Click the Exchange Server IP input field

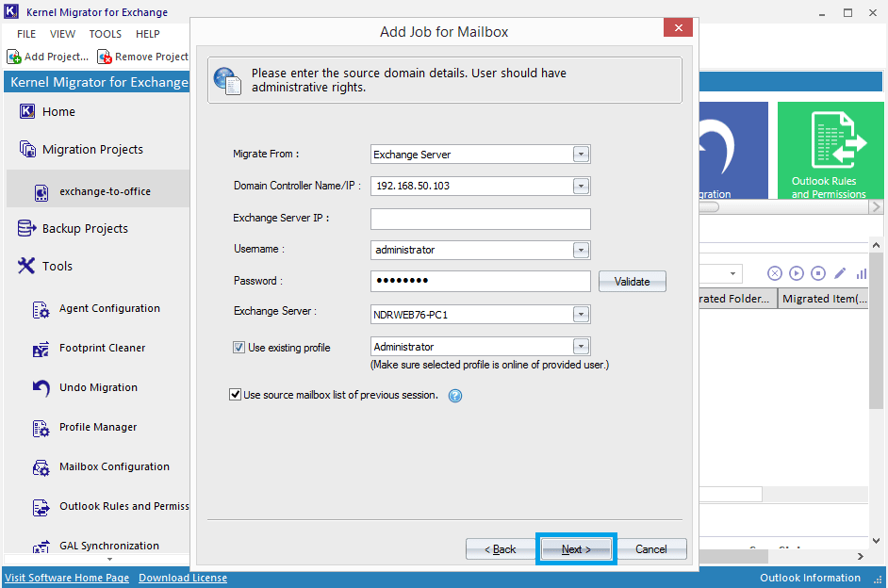point(480,219)
